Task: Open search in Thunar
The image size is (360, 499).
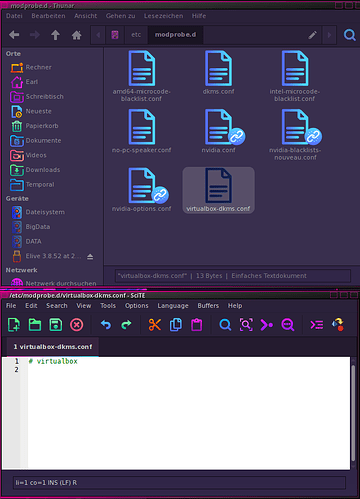Action: [x=349, y=35]
